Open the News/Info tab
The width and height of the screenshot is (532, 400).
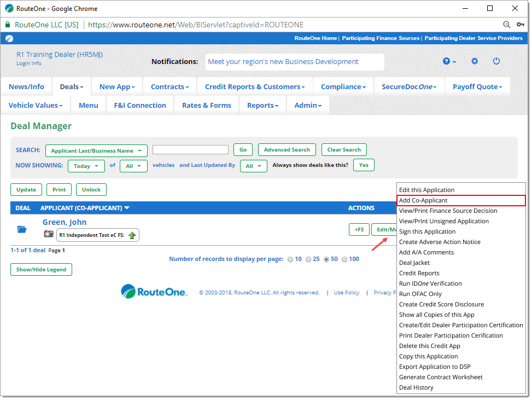26,86
